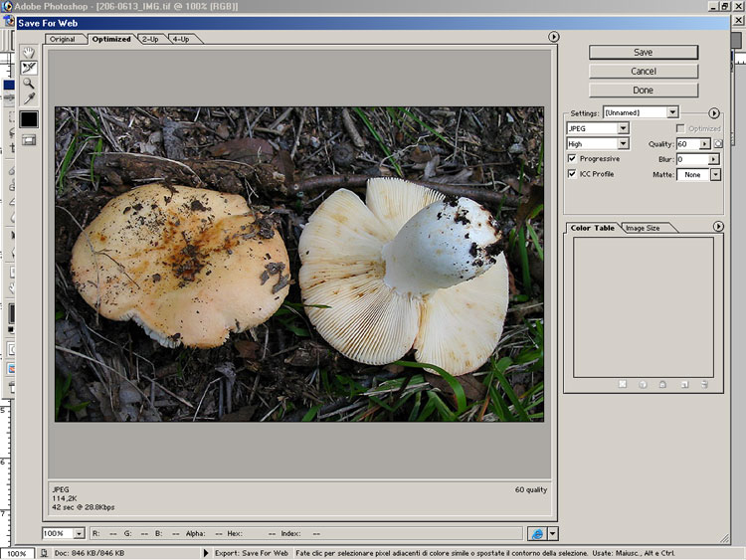Disable the Progressive checkbox
The image size is (746, 560).
pyautogui.click(x=571, y=158)
